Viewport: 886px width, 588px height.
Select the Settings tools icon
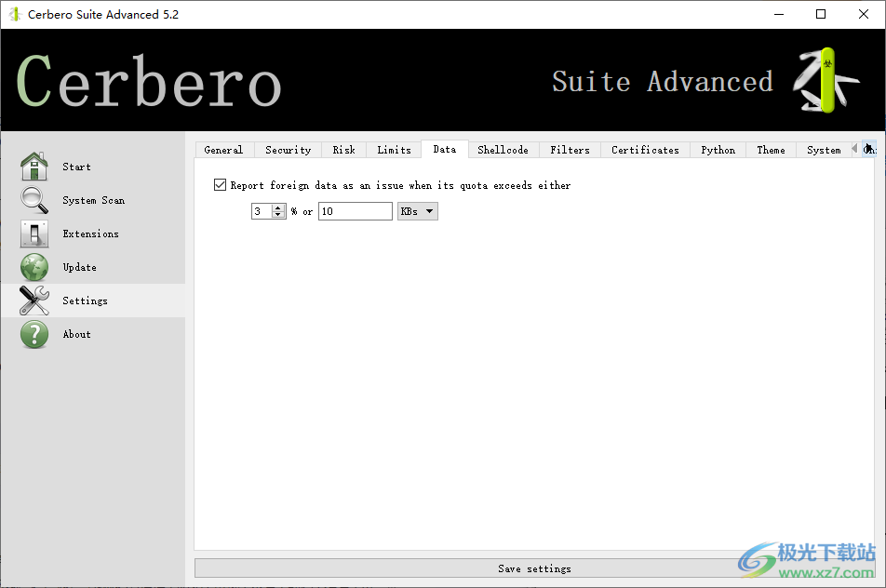point(34,301)
